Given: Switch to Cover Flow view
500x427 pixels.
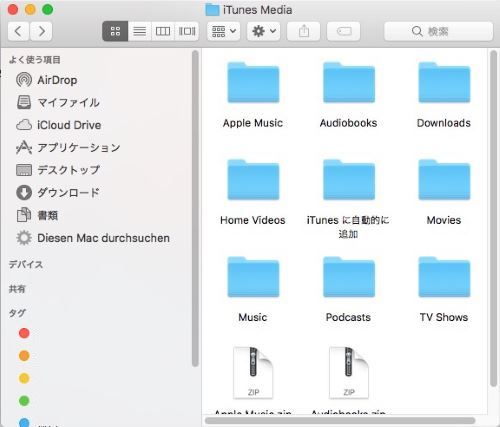Looking at the screenshot, I should click(187, 31).
